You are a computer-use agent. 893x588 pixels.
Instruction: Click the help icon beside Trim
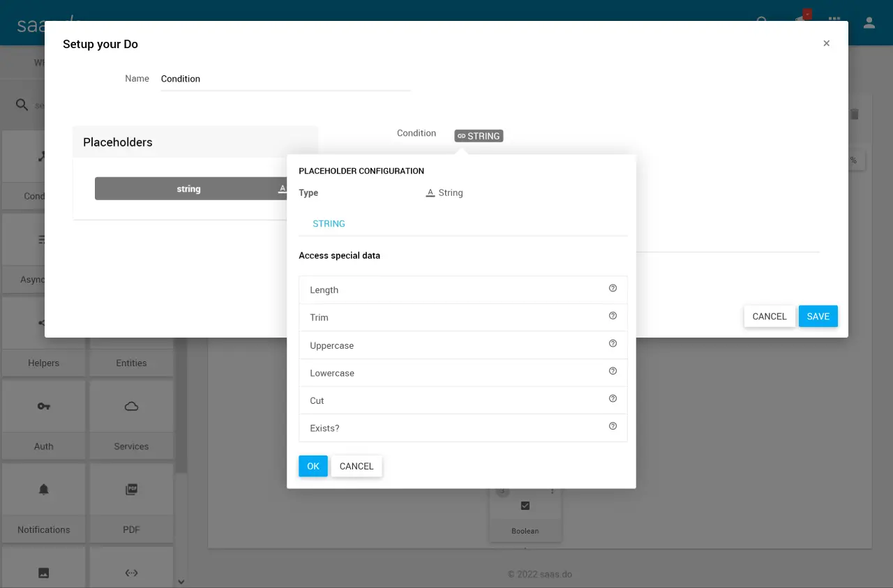(x=613, y=316)
